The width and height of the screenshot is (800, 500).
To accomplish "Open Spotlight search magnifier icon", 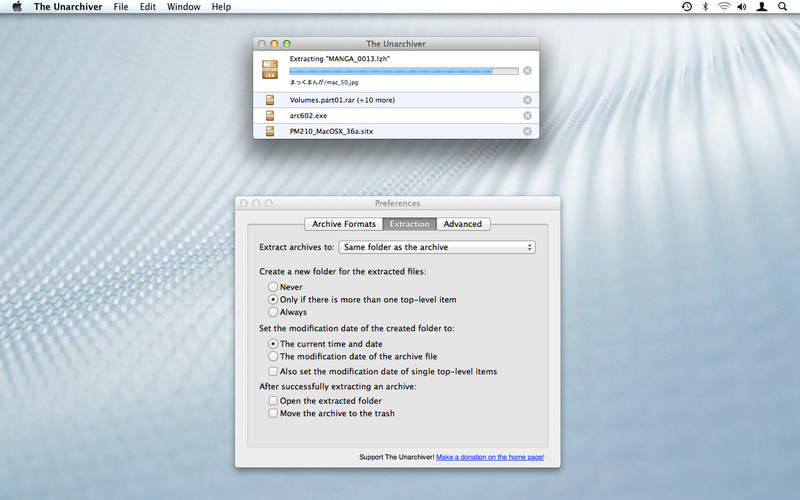I will (782, 7).
